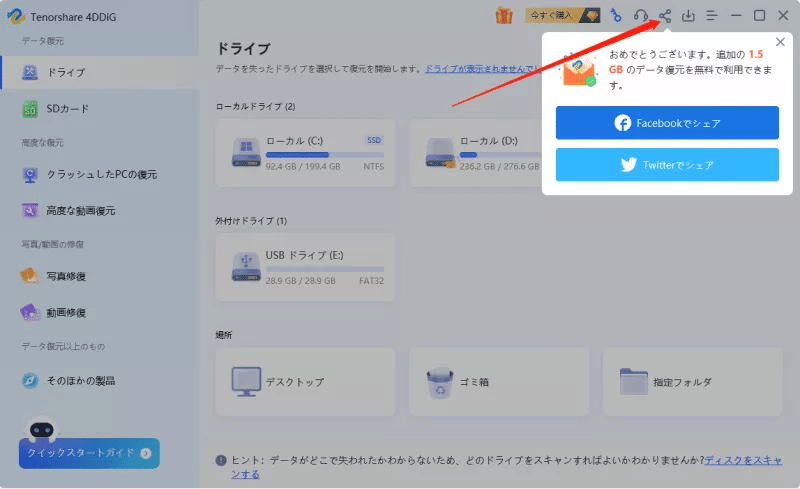Click the 236.2 GB / 276.6 GB text
Screen dimensions: 800x489
pos(499,166)
